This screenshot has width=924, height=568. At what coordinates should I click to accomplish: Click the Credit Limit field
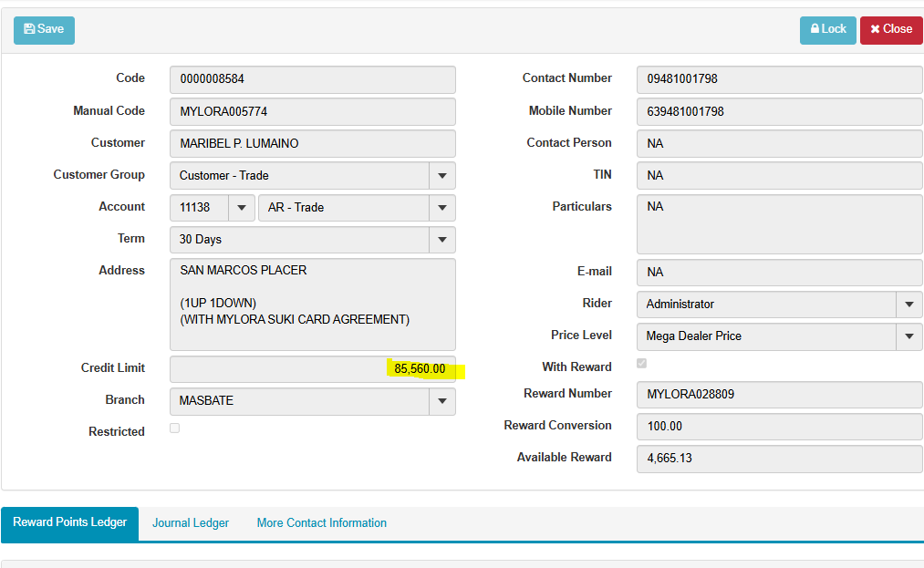click(312, 369)
